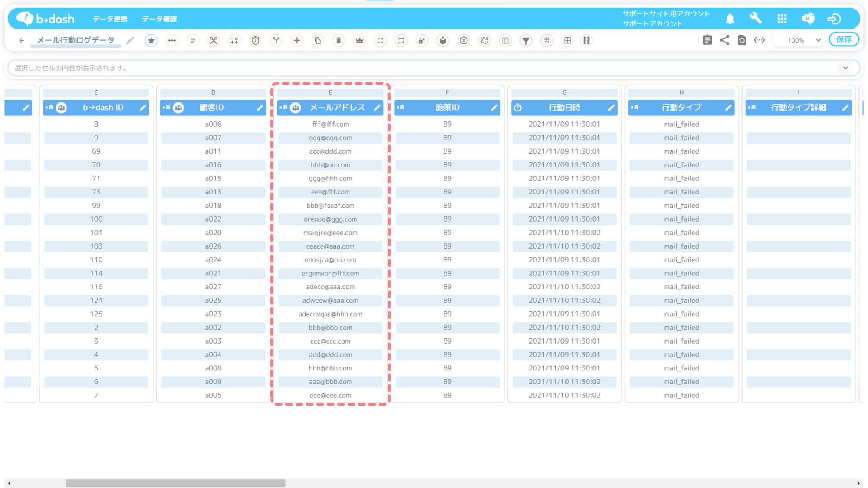Select customer ID cell a022
This screenshot has height=488, width=868.
213,219
